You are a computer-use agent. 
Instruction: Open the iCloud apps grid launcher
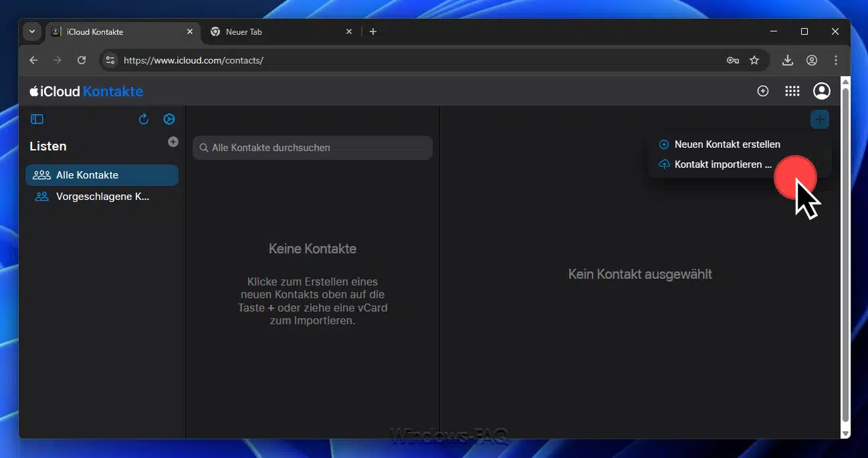792,91
